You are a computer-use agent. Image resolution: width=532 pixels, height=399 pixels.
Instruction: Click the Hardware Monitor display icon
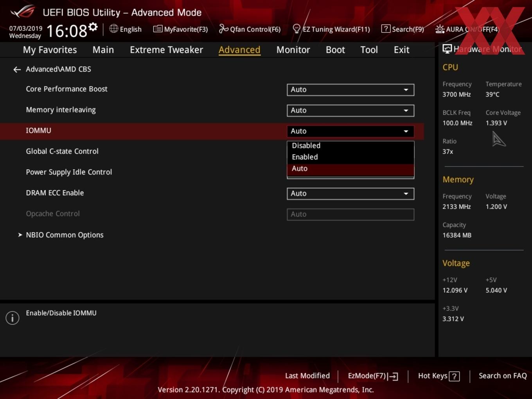pos(447,49)
